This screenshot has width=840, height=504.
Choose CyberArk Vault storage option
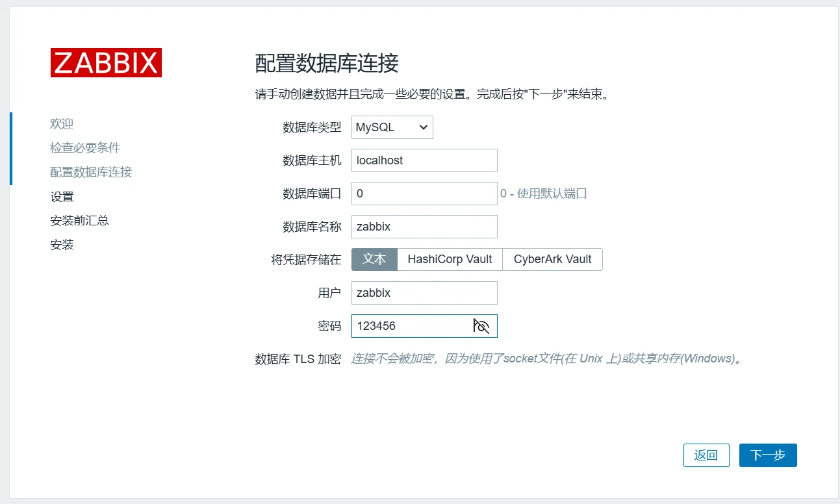point(552,259)
